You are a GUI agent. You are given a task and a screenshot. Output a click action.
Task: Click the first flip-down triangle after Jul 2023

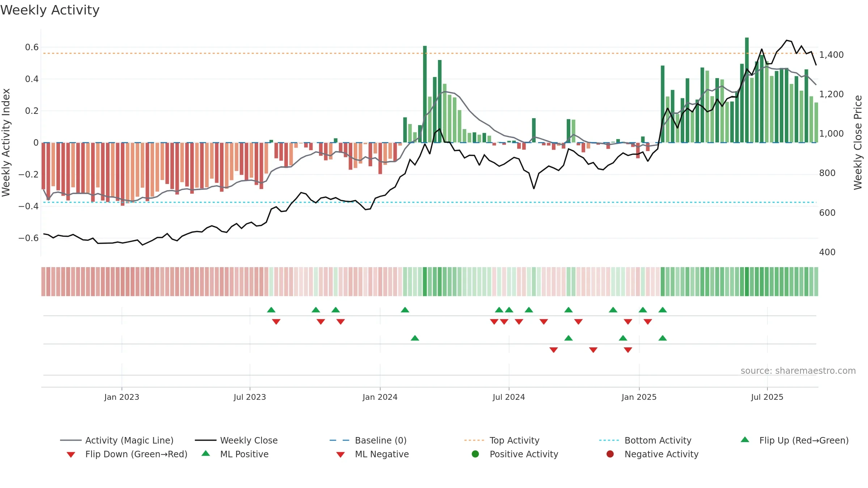click(276, 321)
